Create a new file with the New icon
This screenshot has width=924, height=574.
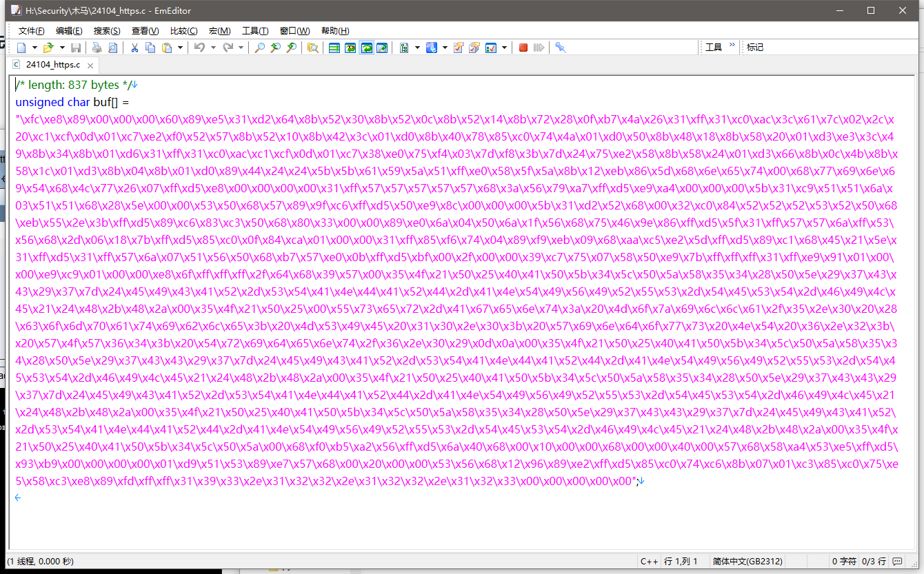tap(21, 48)
